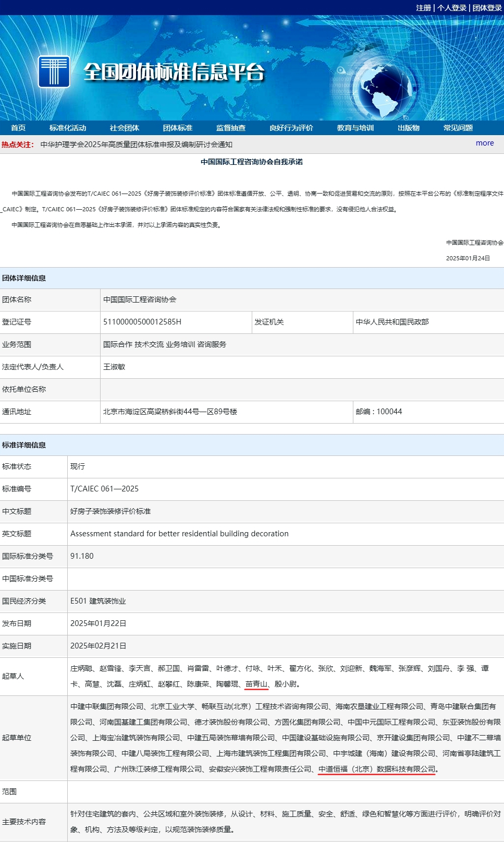This screenshot has width=504, height=842.
Task: Click 出版物 in the navigation bar
Action: click(409, 128)
